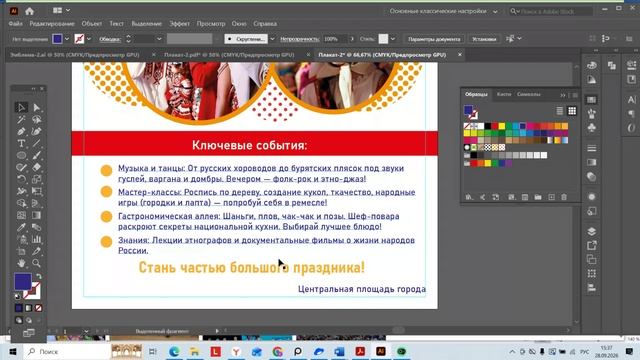
Task: Select the Ellipse shape tool
Action: tap(21, 156)
